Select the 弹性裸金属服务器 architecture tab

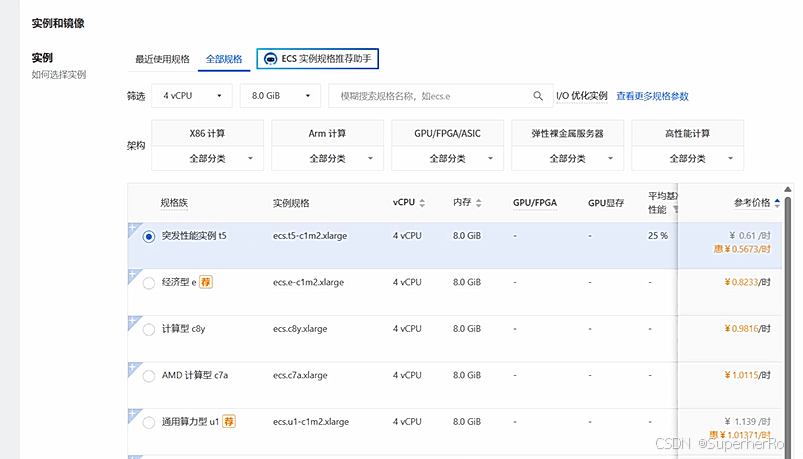point(567,133)
